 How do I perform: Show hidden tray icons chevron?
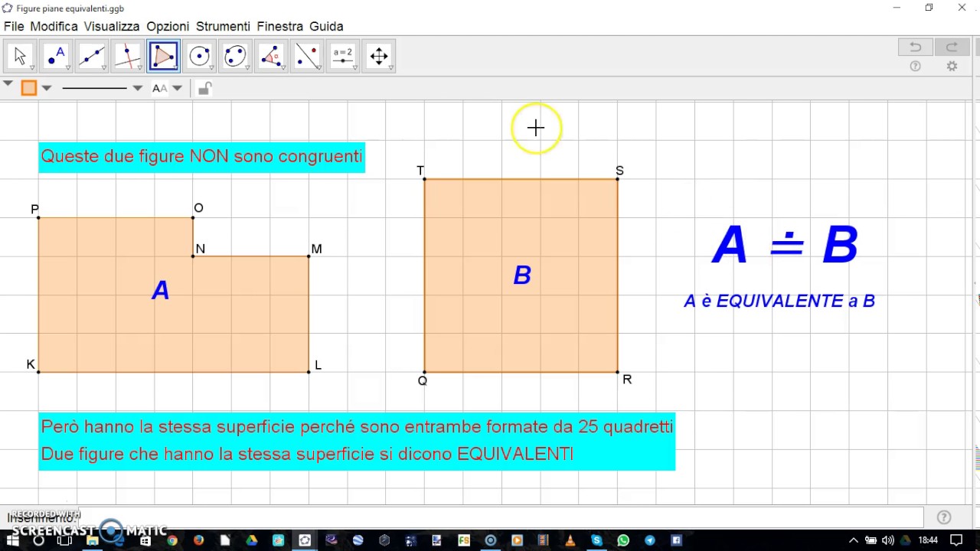[854, 540]
